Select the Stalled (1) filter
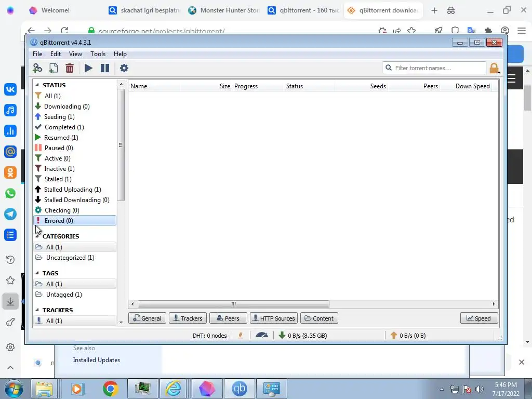Viewport: 532px width, 399px height. click(x=75, y=179)
